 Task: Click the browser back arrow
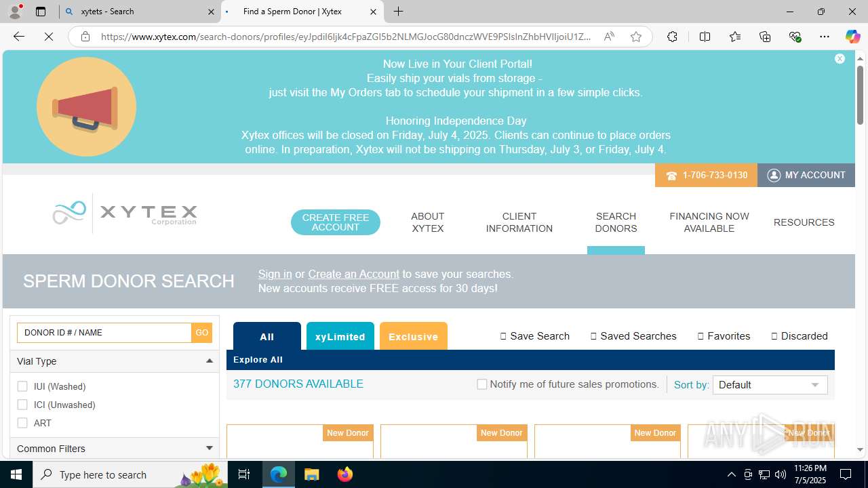(x=19, y=37)
